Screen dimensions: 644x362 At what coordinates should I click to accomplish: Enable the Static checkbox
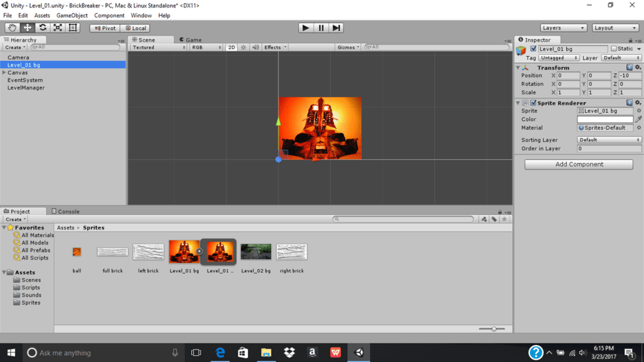pyautogui.click(x=613, y=49)
